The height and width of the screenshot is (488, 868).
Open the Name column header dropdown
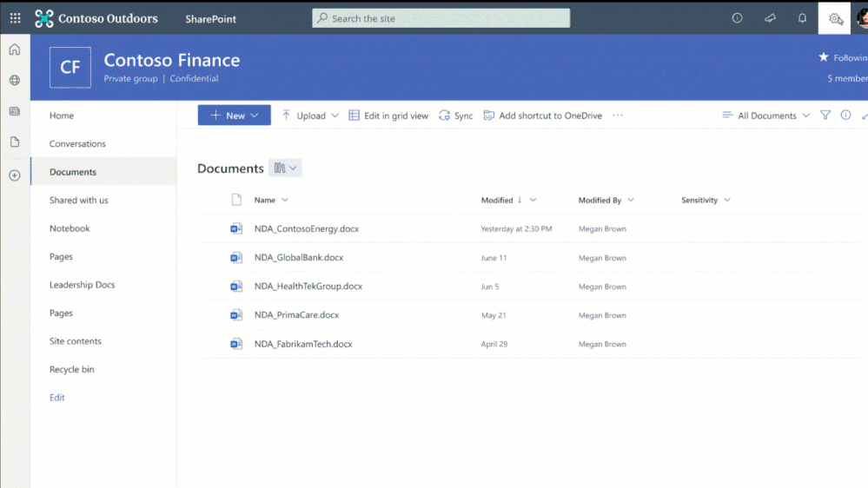(285, 200)
